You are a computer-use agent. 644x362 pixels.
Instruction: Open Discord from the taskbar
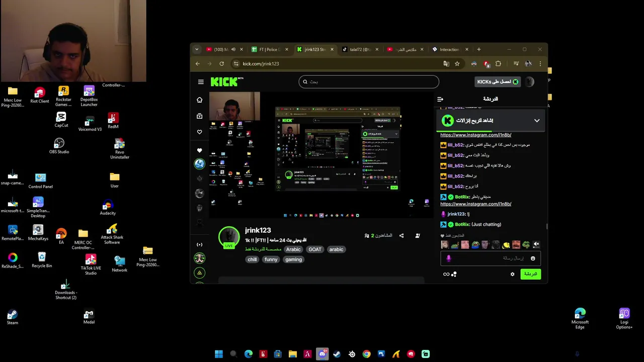tap(323, 354)
